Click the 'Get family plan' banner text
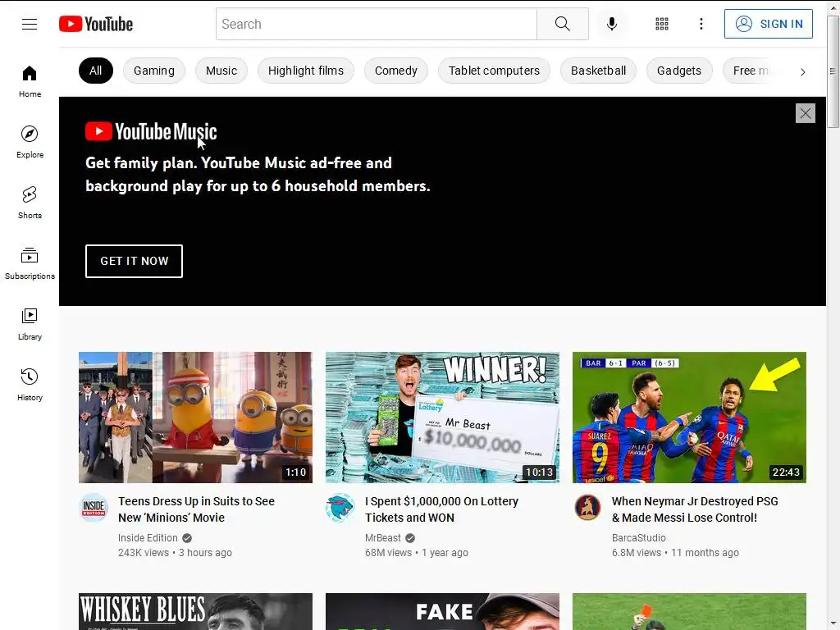 (x=258, y=174)
